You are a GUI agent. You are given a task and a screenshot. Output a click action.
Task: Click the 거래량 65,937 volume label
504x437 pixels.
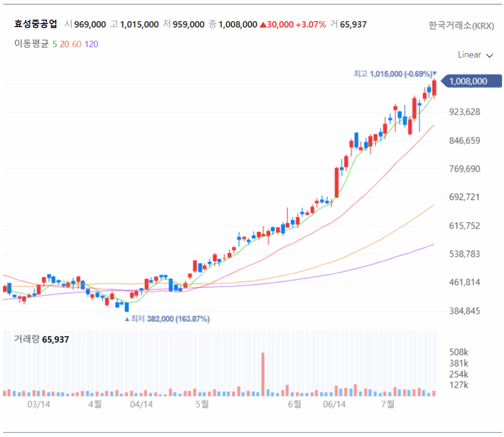[41, 339]
